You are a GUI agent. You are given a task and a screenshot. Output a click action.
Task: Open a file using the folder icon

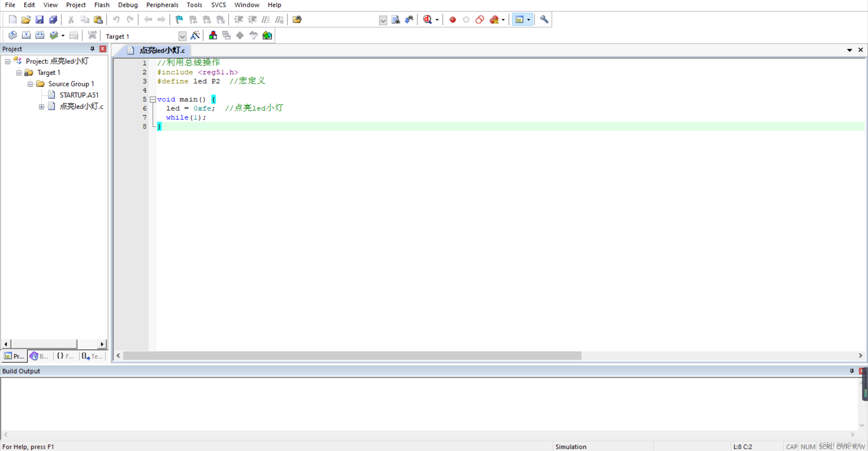pyautogui.click(x=26, y=19)
